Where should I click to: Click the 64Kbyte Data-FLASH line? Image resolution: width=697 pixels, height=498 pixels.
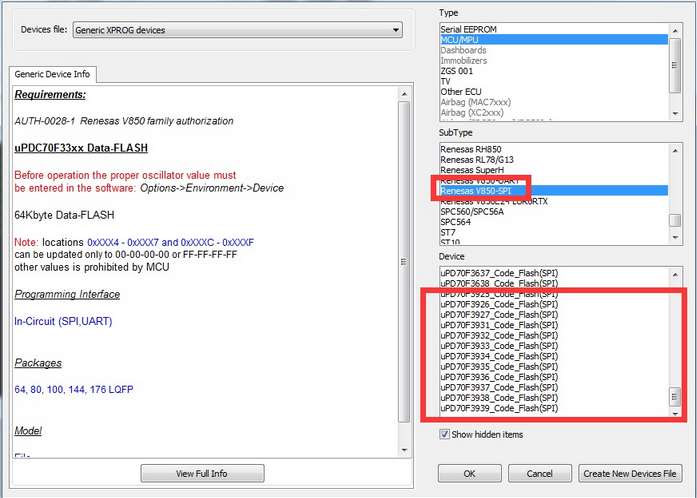(x=64, y=215)
